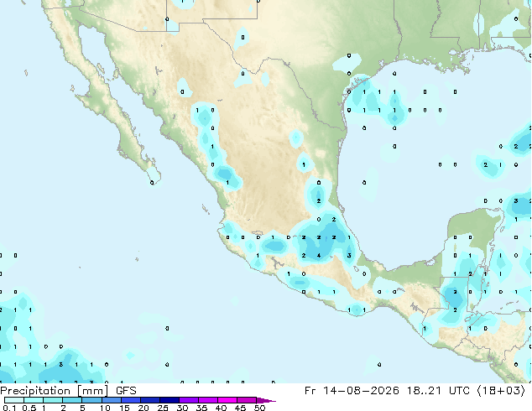Click the 20 to 25 mm legend swatch
The image size is (532, 411).
[149, 400]
